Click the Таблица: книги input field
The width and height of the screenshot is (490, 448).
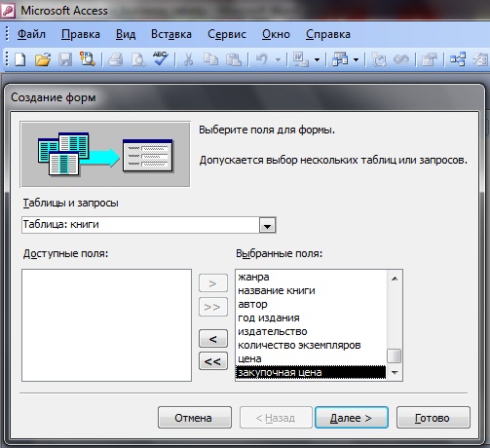coord(140,225)
